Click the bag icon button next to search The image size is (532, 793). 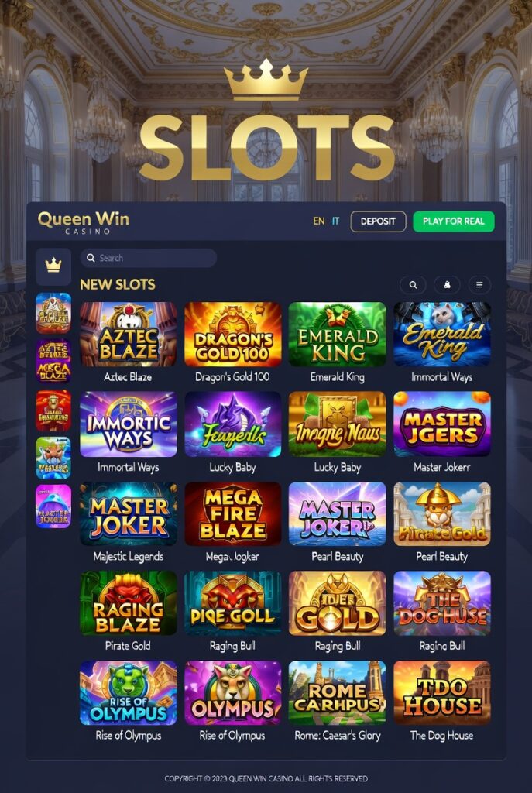click(x=447, y=285)
